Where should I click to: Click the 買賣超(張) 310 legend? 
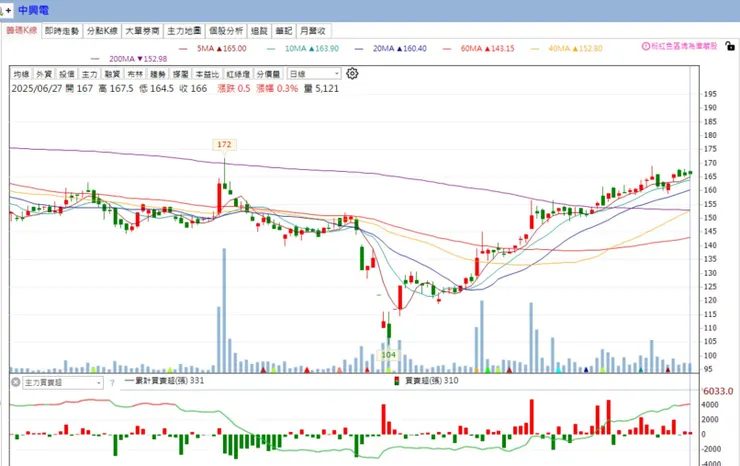[x=427, y=381]
